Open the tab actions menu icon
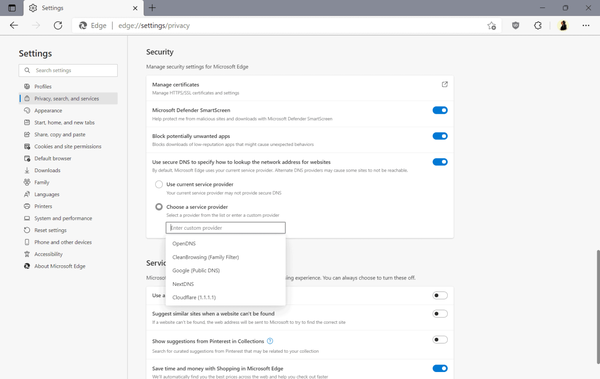 [12, 8]
